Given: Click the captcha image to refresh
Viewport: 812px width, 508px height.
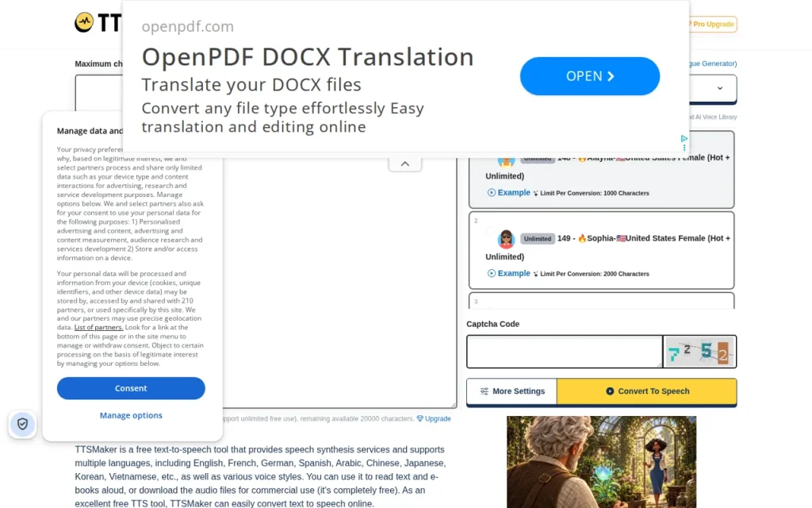Looking at the screenshot, I should coord(699,352).
